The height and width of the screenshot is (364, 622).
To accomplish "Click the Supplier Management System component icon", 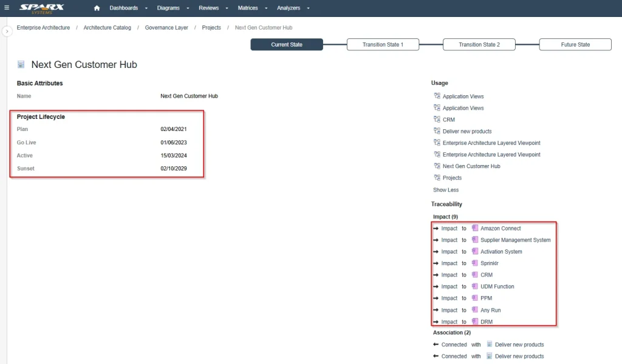I will pos(475,240).
